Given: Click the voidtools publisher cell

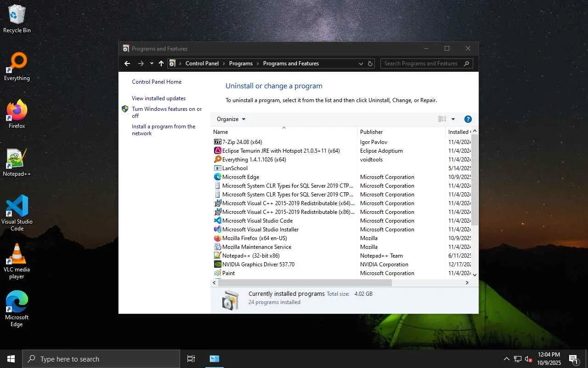Looking at the screenshot, I should (x=371, y=160).
